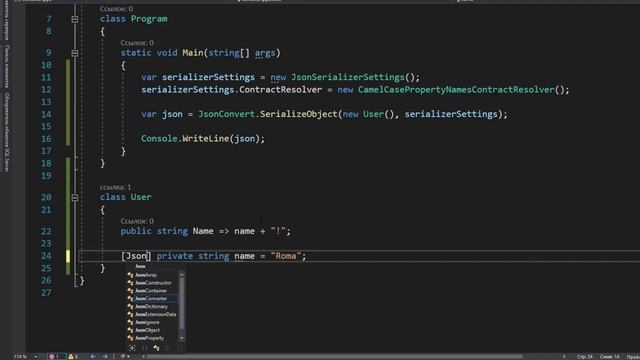Click the class icon beside JsonContainer
The height and width of the screenshot is (360, 640).
[x=130, y=291]
